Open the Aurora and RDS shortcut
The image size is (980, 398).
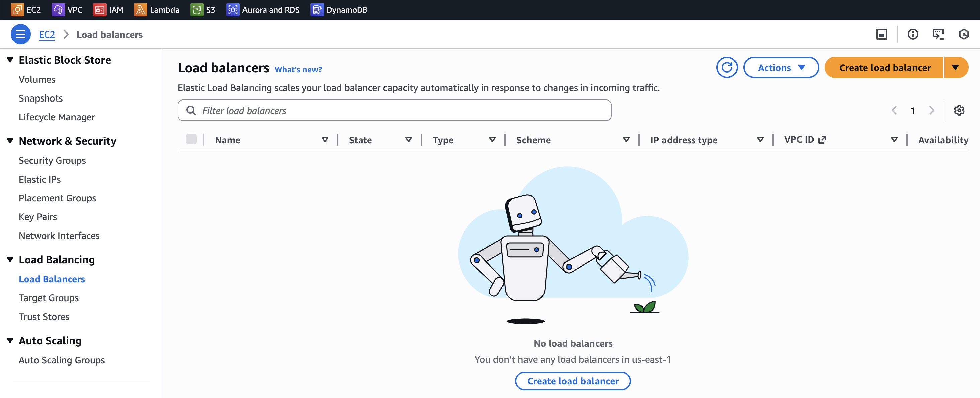[263, 10]
